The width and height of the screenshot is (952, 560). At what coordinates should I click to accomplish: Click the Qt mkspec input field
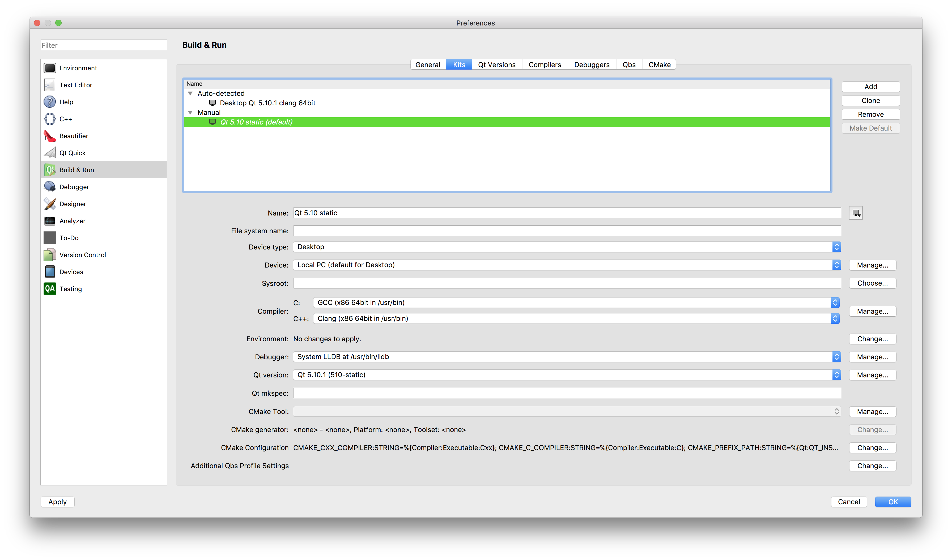point(567,393)
